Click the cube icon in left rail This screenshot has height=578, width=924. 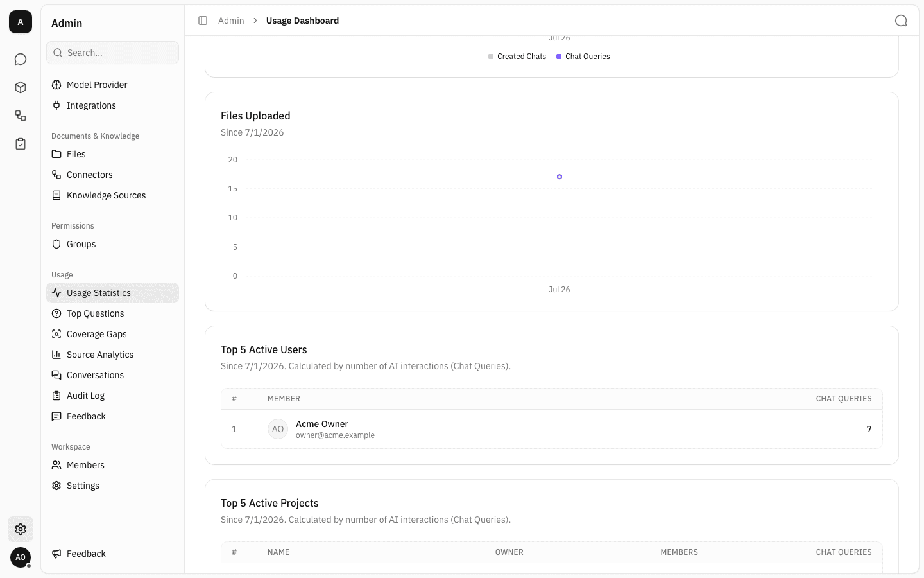click(21, 87)
